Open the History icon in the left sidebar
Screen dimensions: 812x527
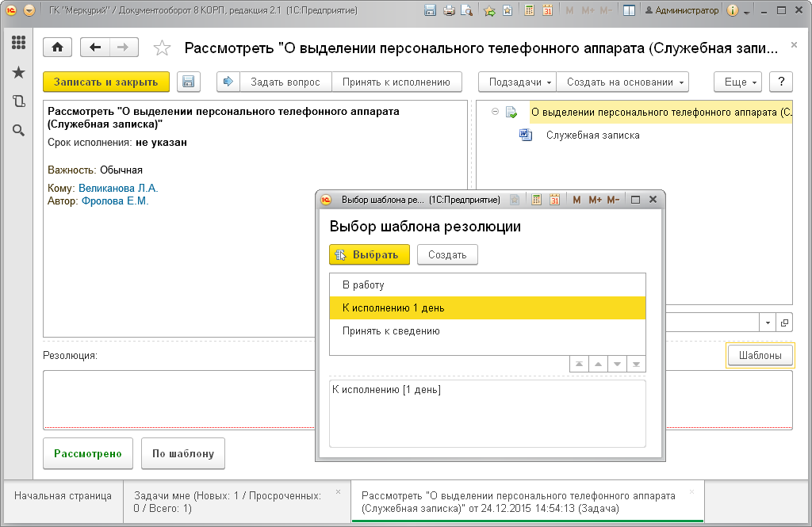coord(19,101)
